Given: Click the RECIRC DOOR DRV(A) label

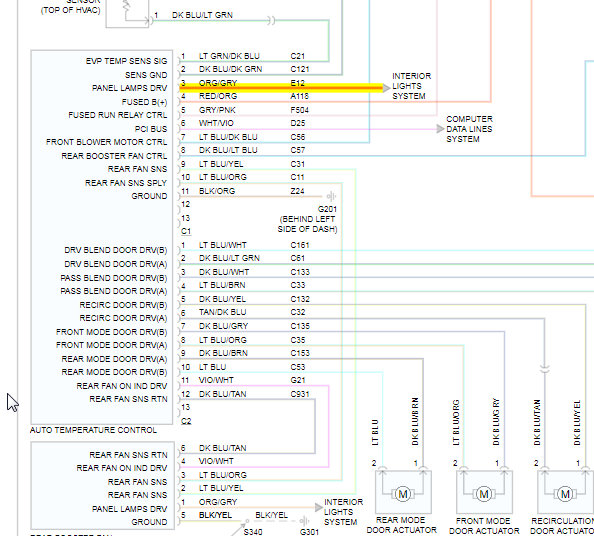Looking at the screenshot, I should [123, 318].
